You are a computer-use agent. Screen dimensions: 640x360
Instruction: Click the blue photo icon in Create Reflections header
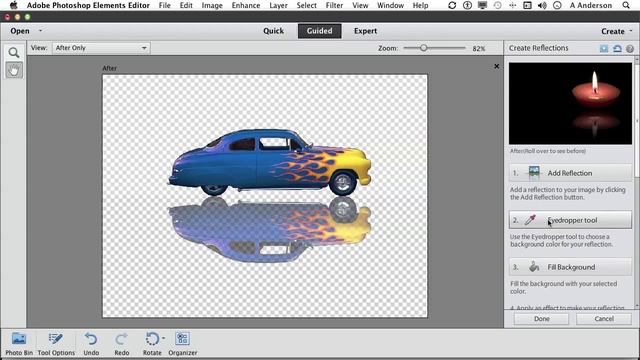click(604, 48)
